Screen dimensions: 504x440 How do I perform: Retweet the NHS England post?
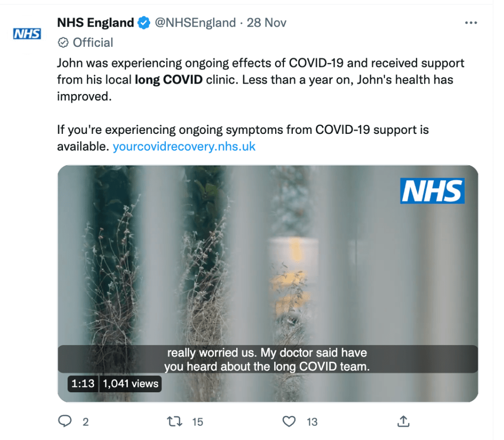tap(175, 421)
